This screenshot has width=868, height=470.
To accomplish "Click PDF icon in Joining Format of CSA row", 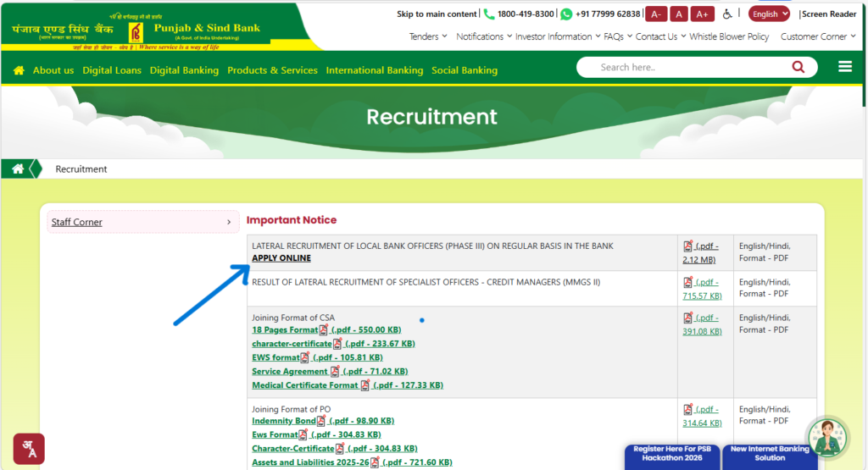I will (x=687, y=318).
